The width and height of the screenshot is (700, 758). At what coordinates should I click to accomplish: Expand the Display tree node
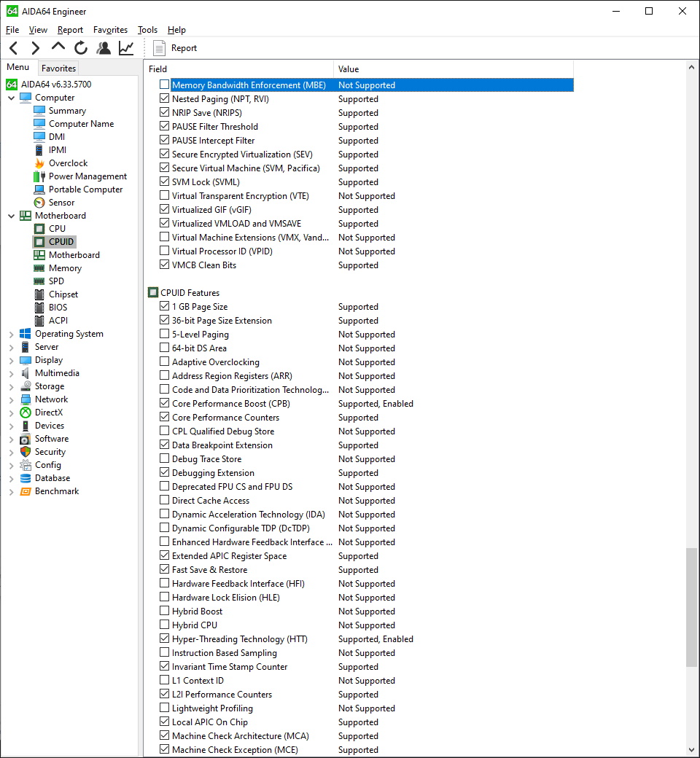(11, 360)
